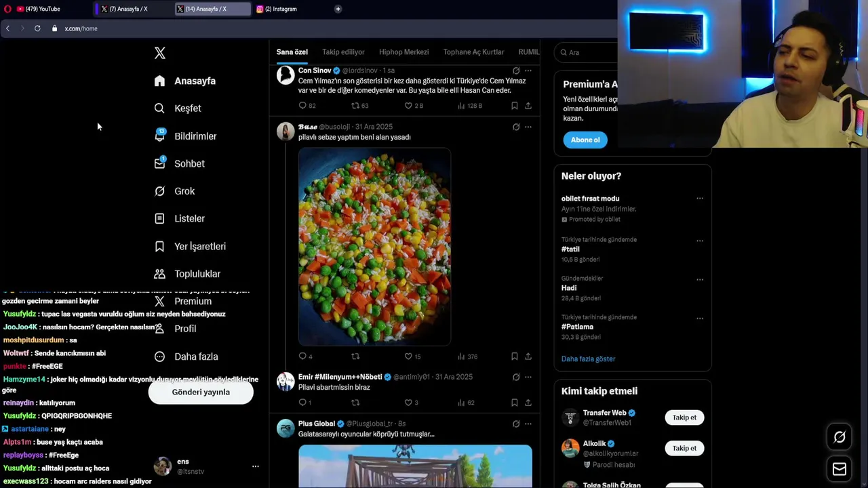Reply to Con Sinov's post
868x488 pixels.
click(302, 106)
